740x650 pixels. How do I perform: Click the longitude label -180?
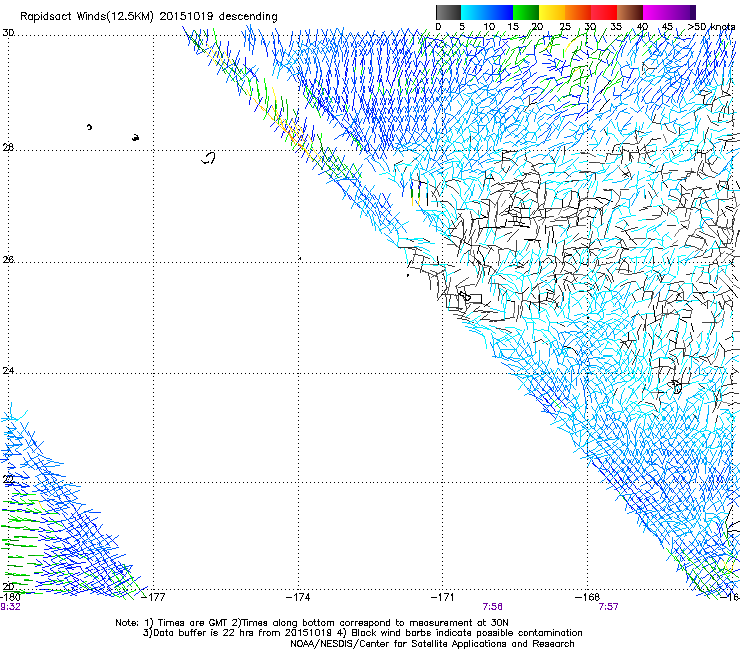10,597
